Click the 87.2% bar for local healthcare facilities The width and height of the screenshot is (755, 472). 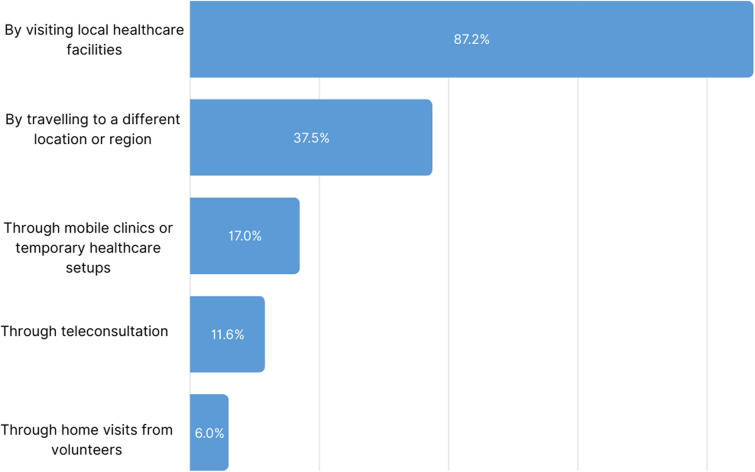600,40
